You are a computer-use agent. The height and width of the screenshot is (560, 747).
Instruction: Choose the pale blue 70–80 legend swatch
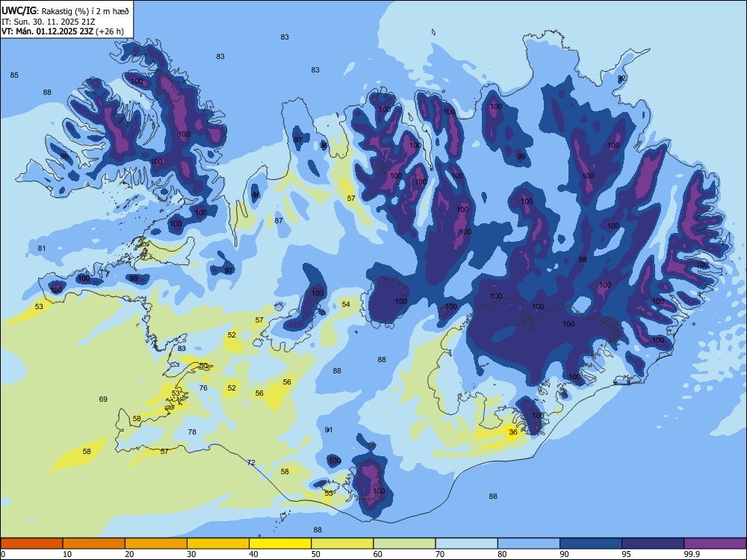coord(466,544)
